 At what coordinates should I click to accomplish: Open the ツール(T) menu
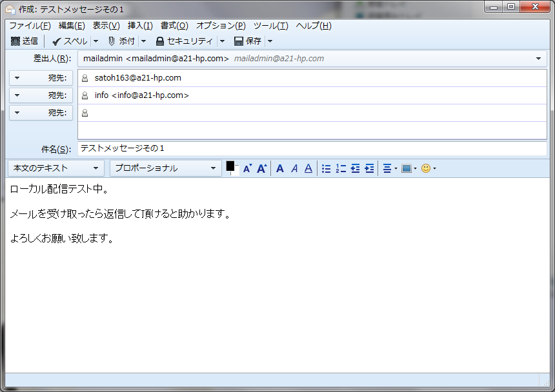click(x=271, y=25)
